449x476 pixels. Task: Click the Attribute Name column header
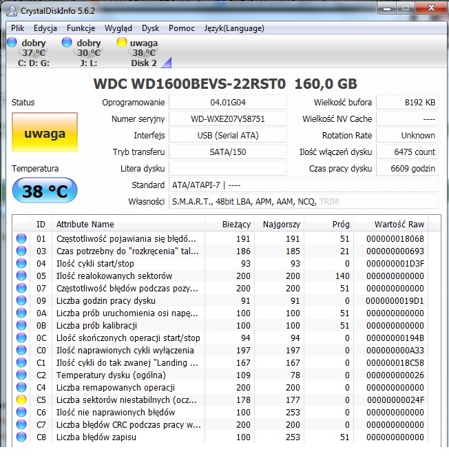click(x=128, y=225)
